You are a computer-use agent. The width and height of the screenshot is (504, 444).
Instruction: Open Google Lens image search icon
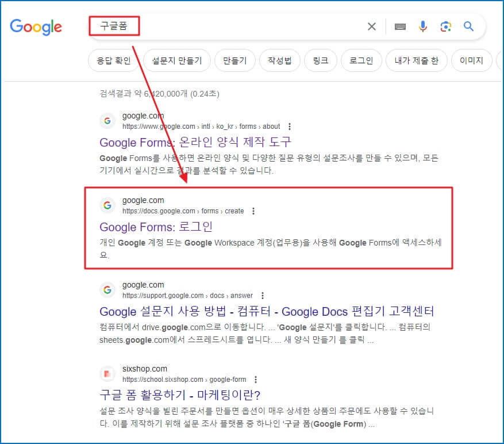click(x=446, y=26)
